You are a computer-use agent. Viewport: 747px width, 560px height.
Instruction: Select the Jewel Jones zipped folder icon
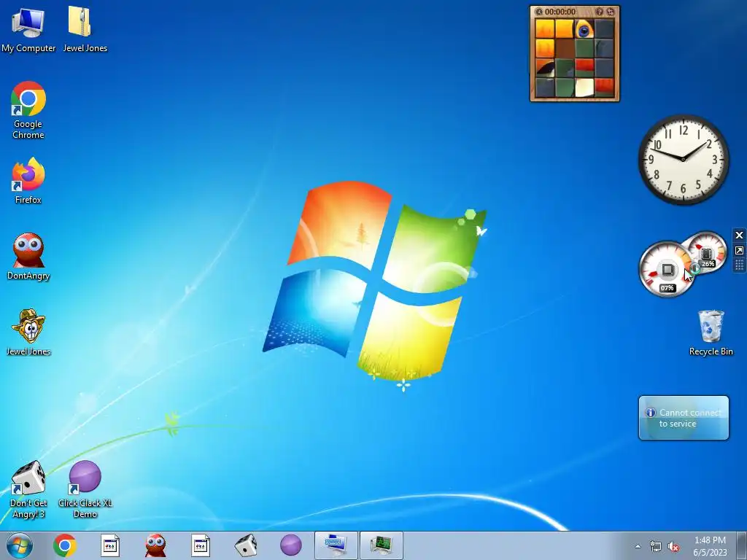pyautogui.click(x=85, y=28)
